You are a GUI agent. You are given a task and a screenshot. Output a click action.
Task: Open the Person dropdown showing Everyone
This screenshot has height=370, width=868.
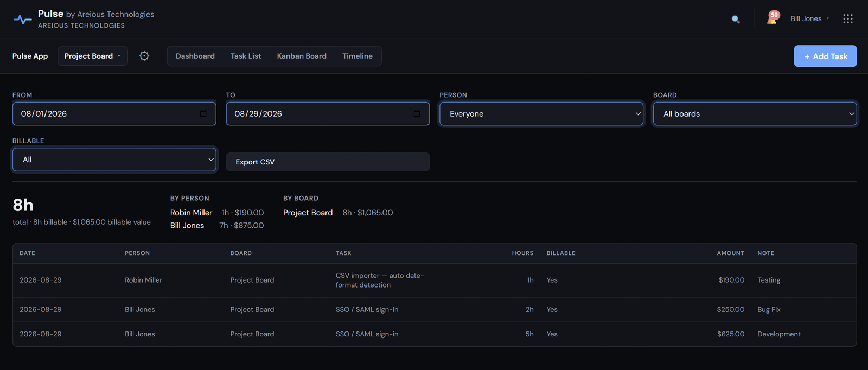tap(541, 114)
